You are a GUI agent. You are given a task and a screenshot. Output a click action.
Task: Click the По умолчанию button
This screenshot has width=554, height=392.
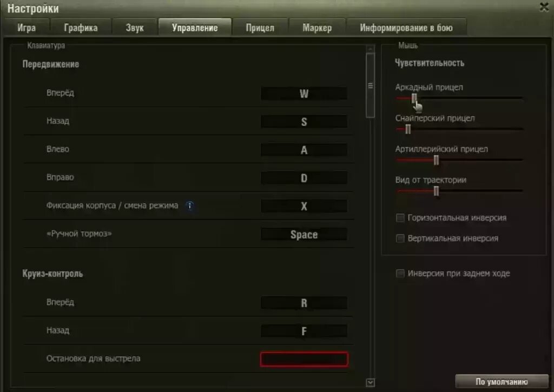(502, 382)
